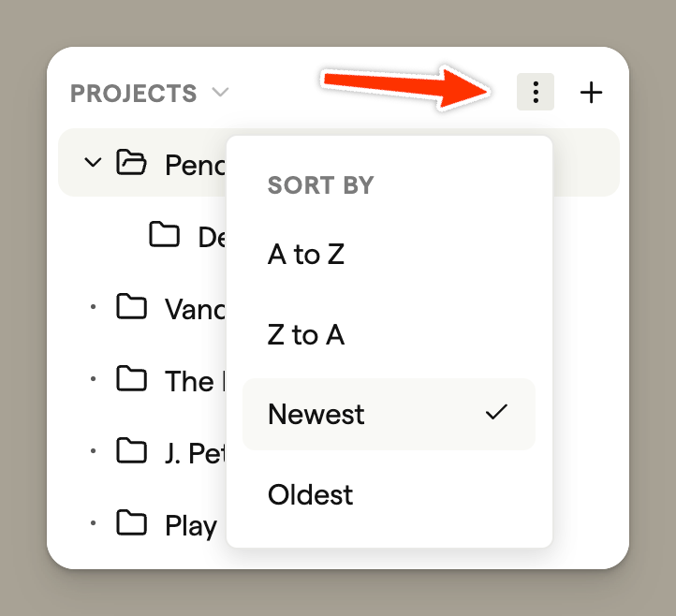Select the folder icon beside J. Pet

(x=132, y=452)
